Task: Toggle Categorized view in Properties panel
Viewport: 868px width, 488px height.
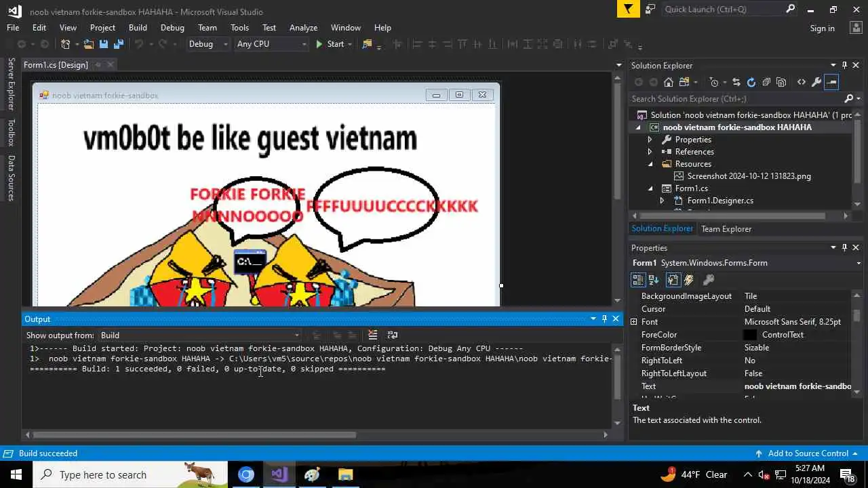Action: coord(638,279)
